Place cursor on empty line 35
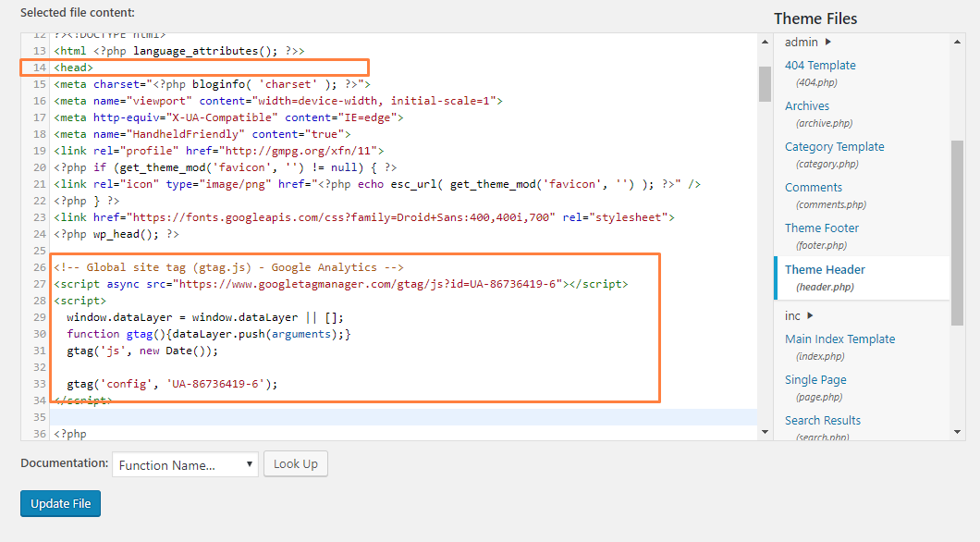The width and height of the screenshot is (980, 542). pyautogui.click(x=370, y=417)
